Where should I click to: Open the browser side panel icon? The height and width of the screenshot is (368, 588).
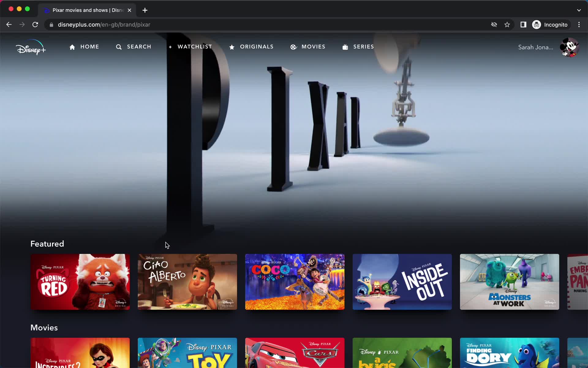click(x=523, y=25)
